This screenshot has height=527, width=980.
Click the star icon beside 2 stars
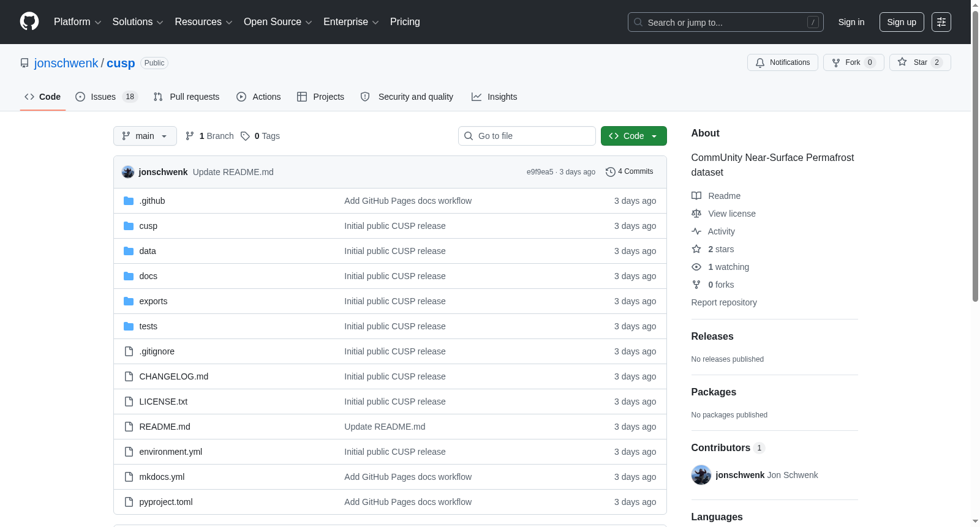(696, 249)
